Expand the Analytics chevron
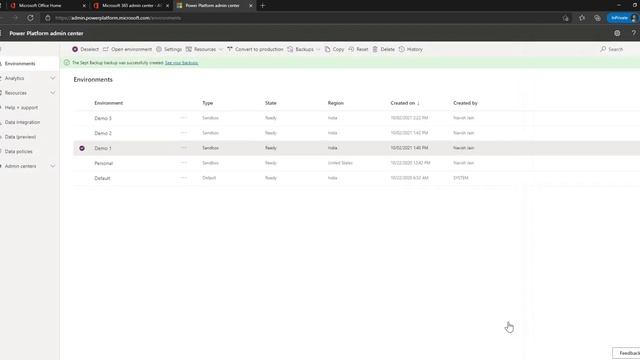 (x=53, y=78)
